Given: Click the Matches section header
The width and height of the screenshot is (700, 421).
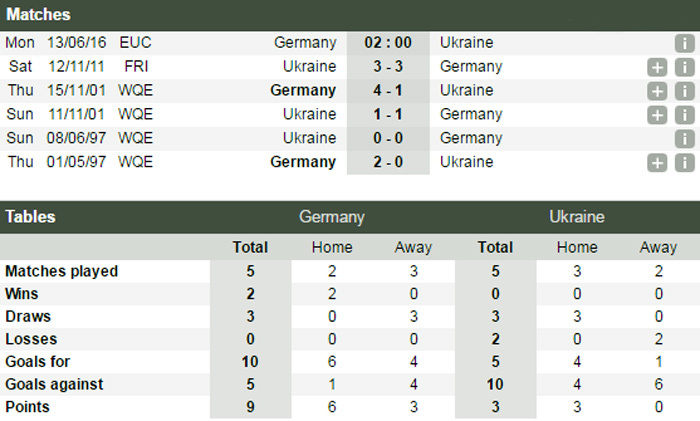Looking at the screenshot, I should [x=38, y=15].
